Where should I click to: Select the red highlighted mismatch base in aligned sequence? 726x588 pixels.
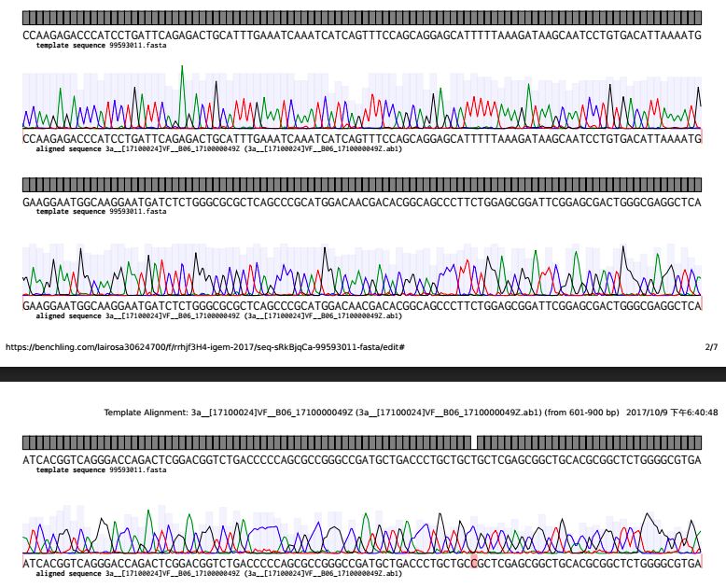click(475, 564)
